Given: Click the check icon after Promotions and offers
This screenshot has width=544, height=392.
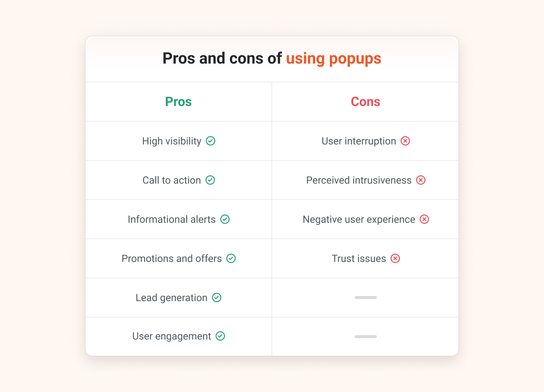Looking at the screenshot, I should [231, 259].
